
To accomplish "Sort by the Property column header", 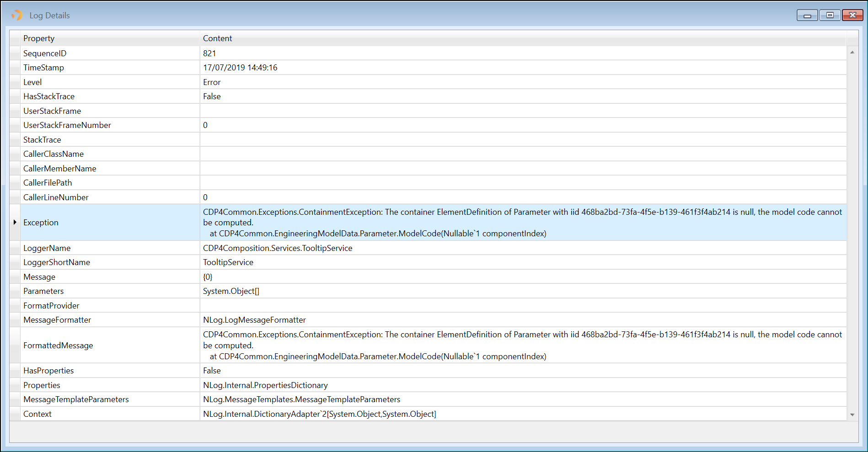I will 39,38.
